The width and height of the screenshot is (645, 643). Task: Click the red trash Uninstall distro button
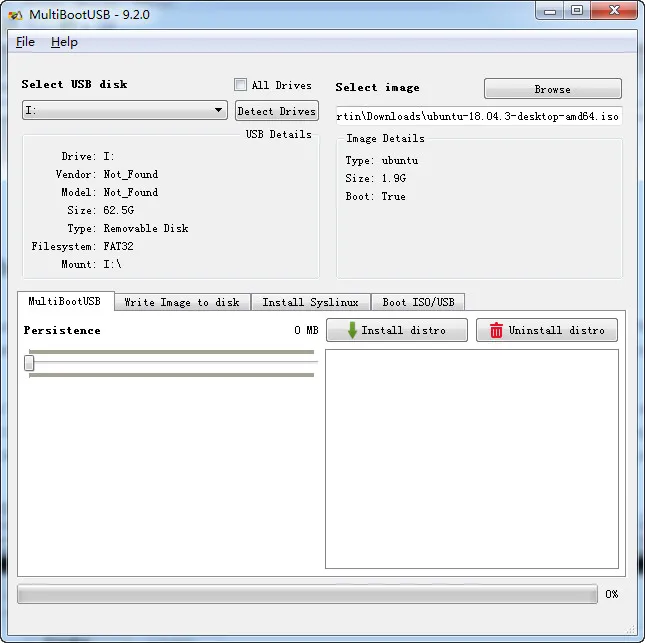(547, 330)
